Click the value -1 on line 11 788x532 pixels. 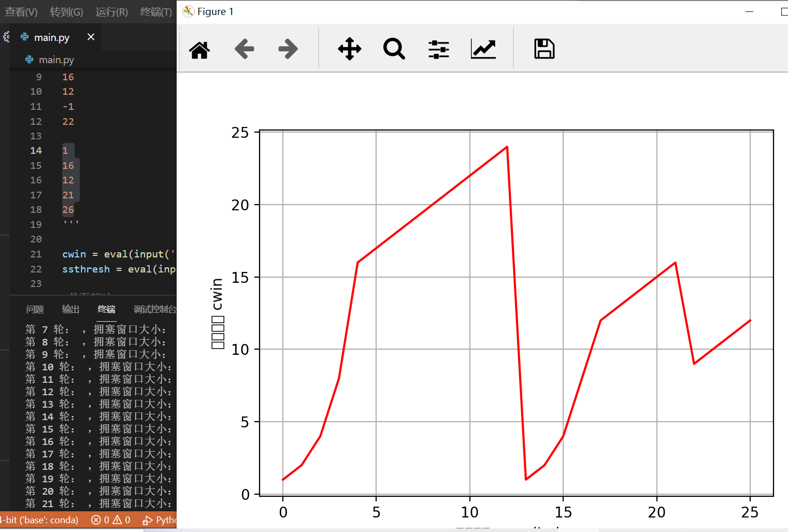pos(68,107)
